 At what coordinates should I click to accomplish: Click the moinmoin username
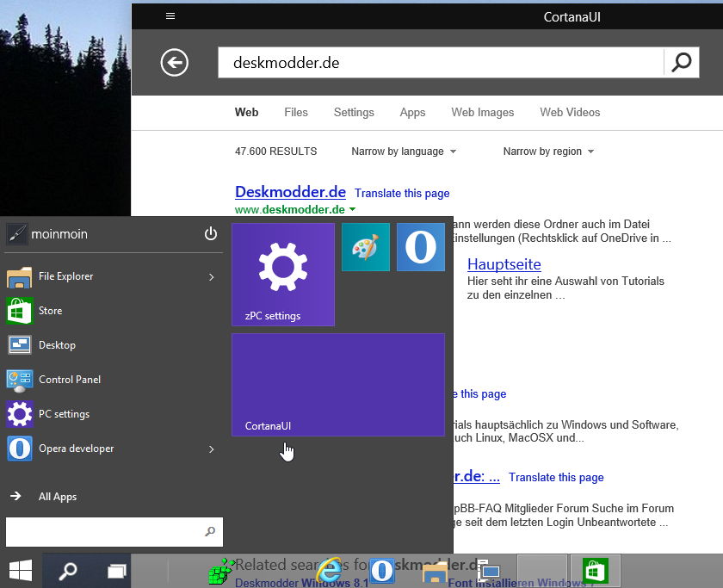(x=59, y=234)
